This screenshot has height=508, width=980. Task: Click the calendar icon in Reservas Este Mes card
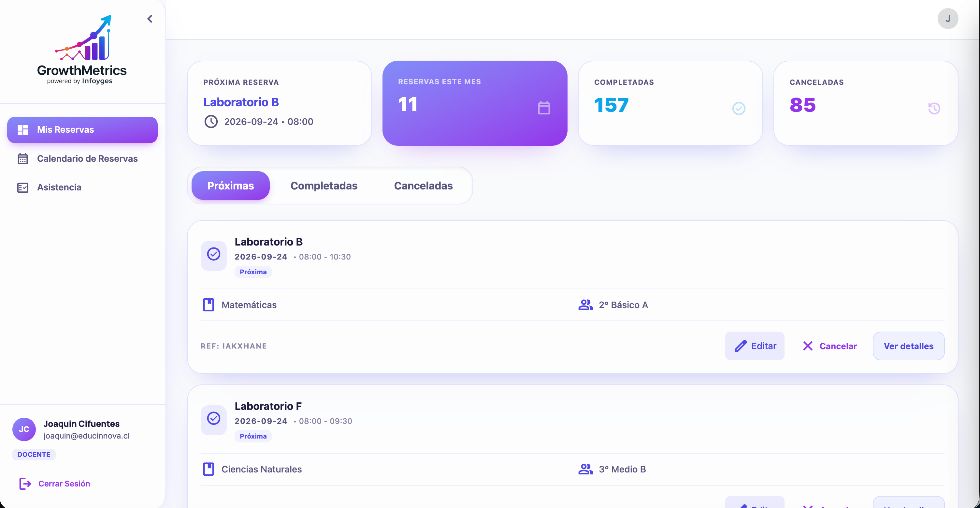pos(544,108)
